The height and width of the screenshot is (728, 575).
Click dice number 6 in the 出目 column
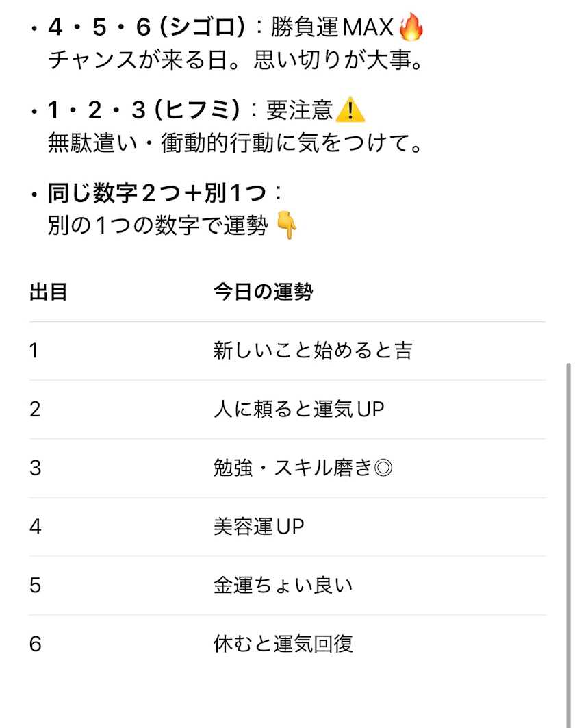point(36,644)
